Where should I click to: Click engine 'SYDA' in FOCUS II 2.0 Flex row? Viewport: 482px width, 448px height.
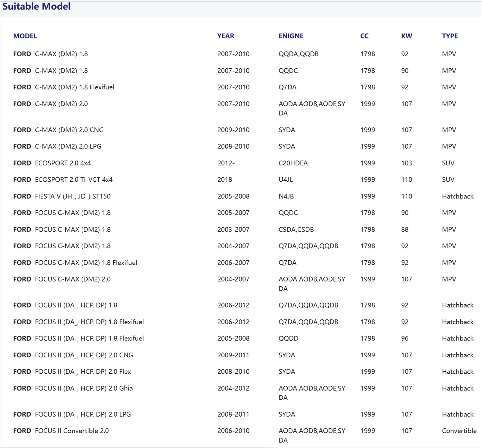coord(287,372)
